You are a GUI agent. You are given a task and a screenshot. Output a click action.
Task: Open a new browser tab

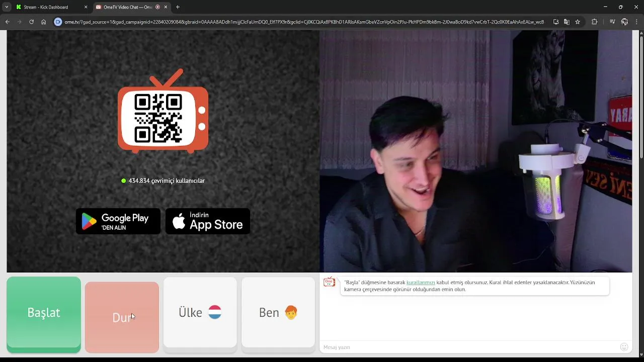[x=178, y=7]
